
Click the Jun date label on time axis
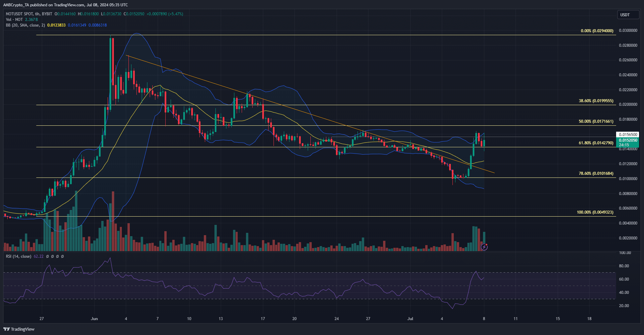94,319
